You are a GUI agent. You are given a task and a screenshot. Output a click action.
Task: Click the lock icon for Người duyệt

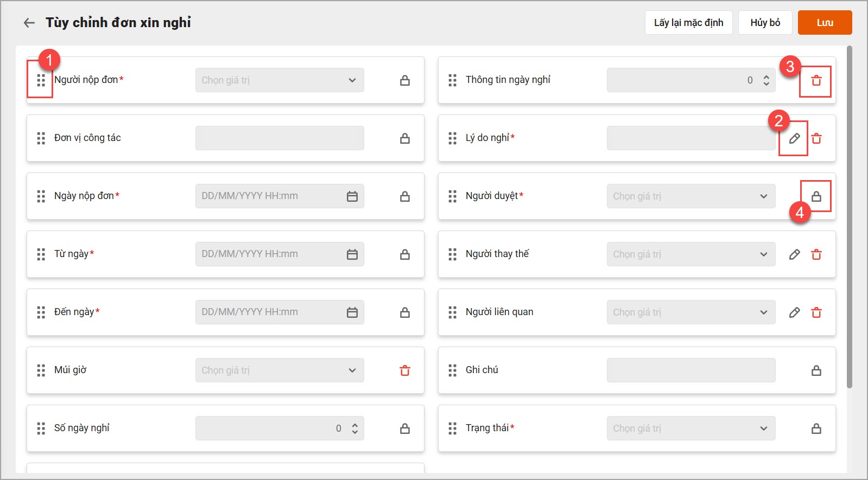point(816,196)
